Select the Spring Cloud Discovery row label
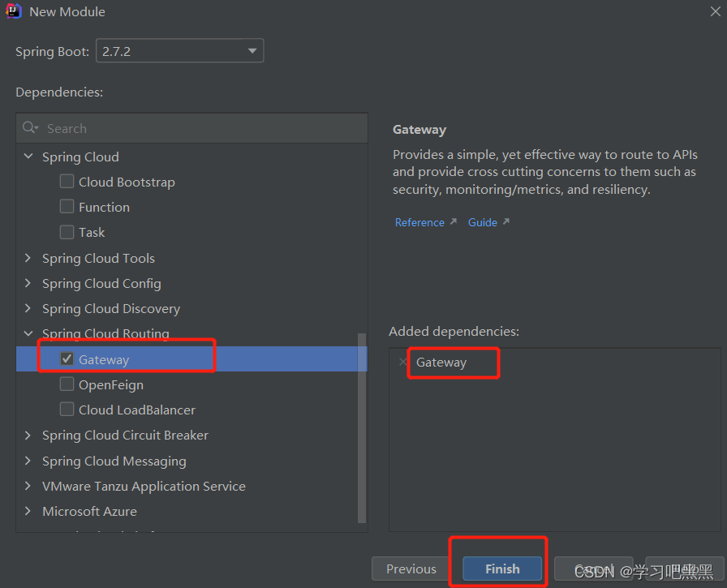This screenshot has width=727, height=588. click(x=111, y=308)
